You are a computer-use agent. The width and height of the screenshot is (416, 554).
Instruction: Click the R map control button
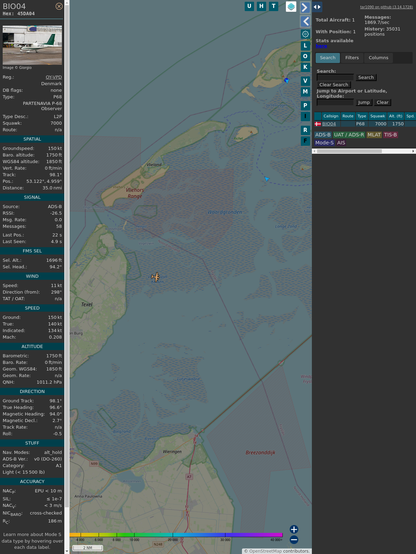click(305, 130)
